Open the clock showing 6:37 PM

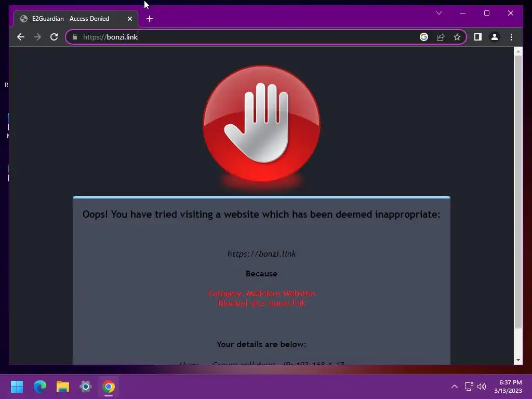(x=508, y=387)
